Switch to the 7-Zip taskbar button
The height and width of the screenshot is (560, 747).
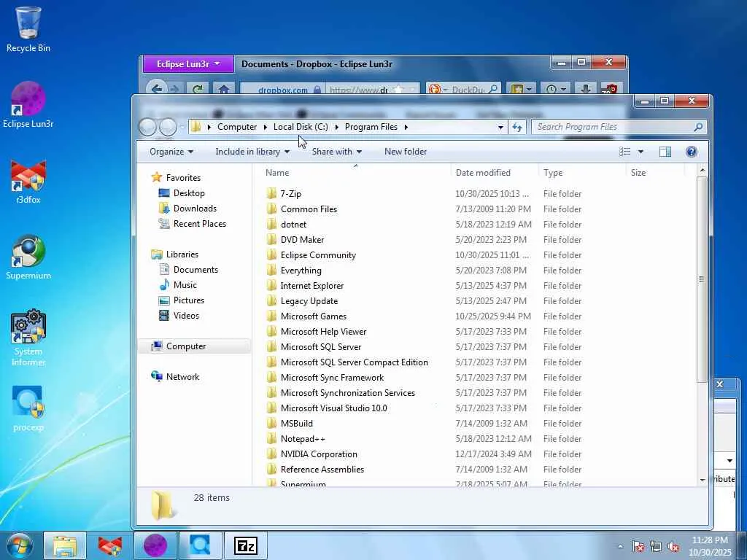pyautogui.click(x=246, y=545)
